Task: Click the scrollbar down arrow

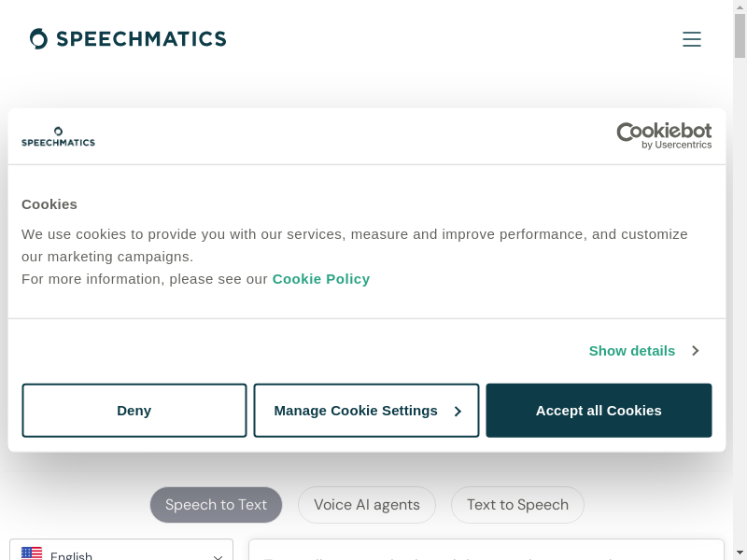Action: click(740, 552)
